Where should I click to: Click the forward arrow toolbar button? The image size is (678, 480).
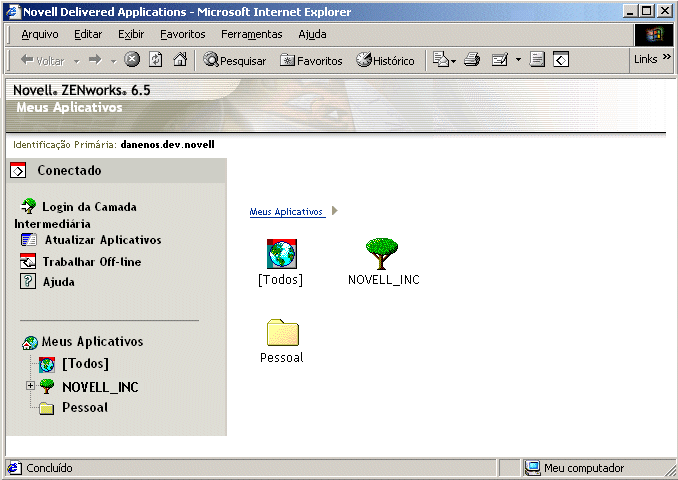coord(95,60)
